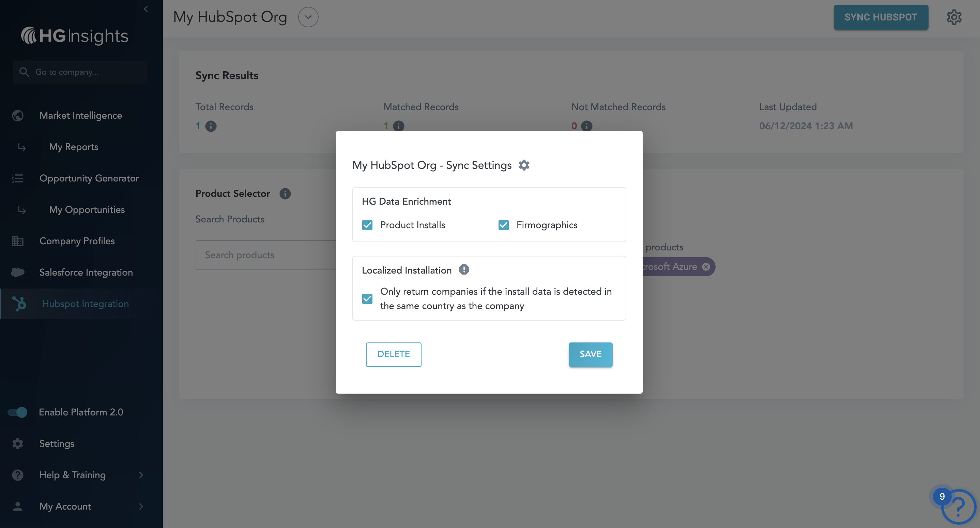Toggle the Enable Platform 2.0 switch
The width and height of the screenshot is (980, 528).
pyautogui.click(x=17, y=412)
